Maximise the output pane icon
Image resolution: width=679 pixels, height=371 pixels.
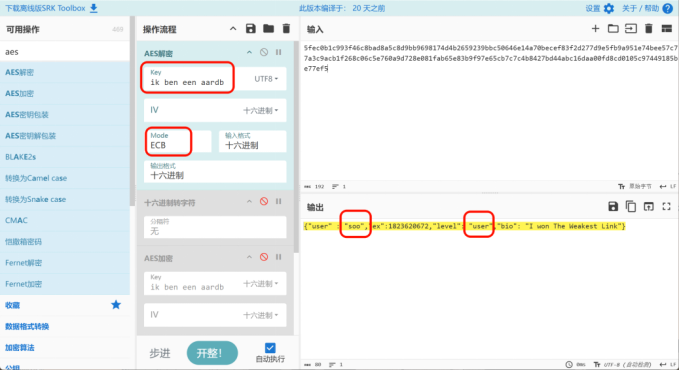(x=666, y=206)
